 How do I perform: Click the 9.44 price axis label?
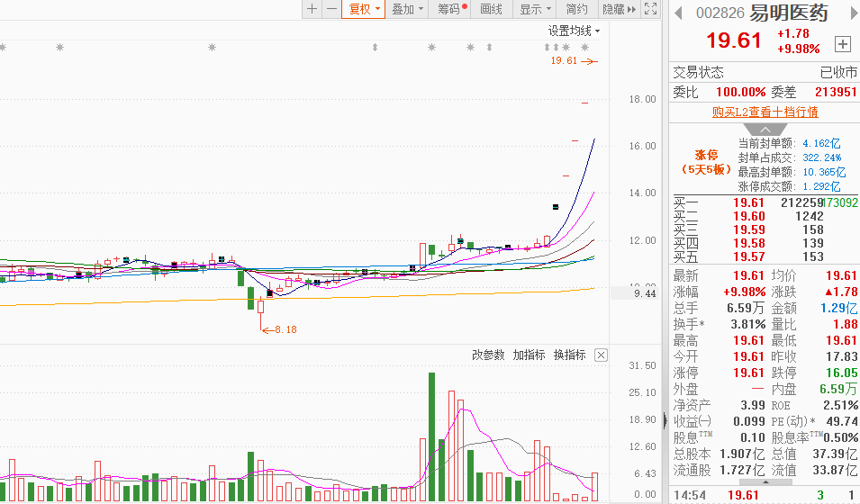click(645, 293)
